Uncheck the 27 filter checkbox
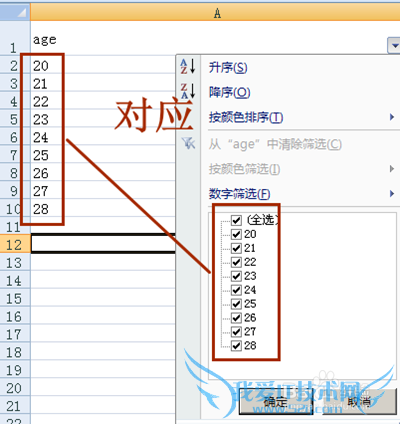Image resolution: width=400 pixels, height=424 pixels. 236,332
